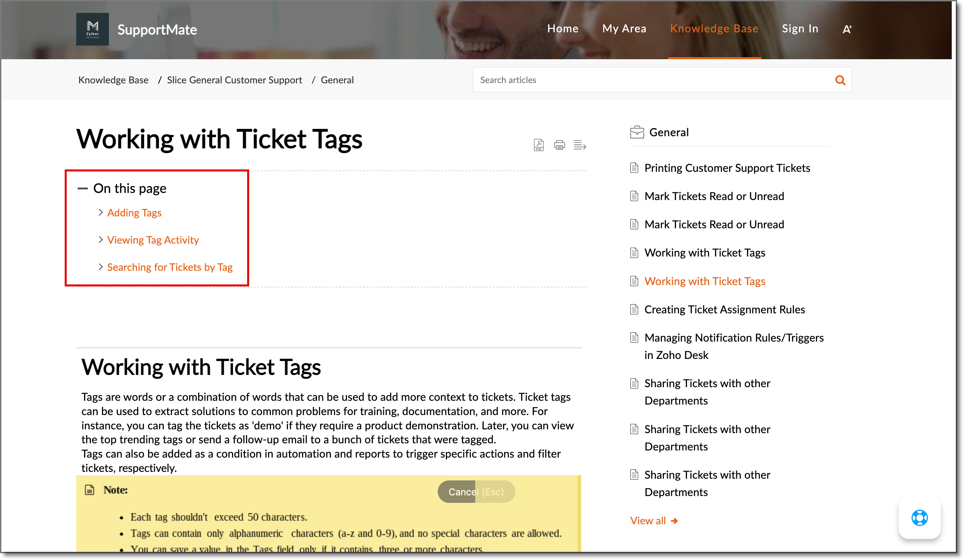Open Slice General Customer Support breadcrumb
This screenshot has height=560, width=964.
point(234,80)
